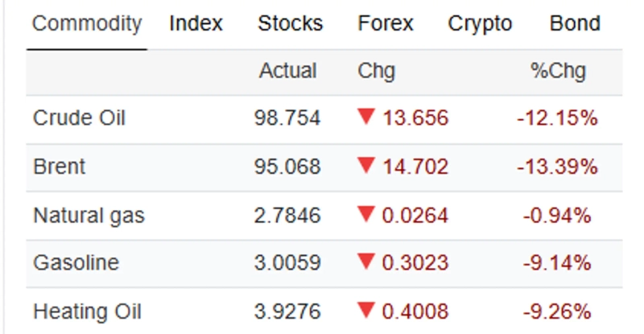Select the Natural gas link
This screenshot has height=334, width=644.
[x=89, y=216]
